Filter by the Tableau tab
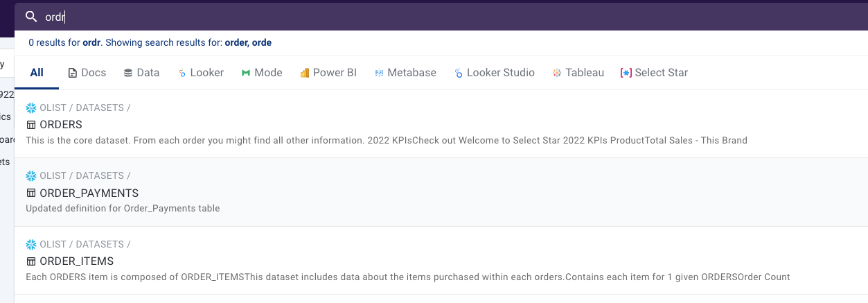 (578, 73)
